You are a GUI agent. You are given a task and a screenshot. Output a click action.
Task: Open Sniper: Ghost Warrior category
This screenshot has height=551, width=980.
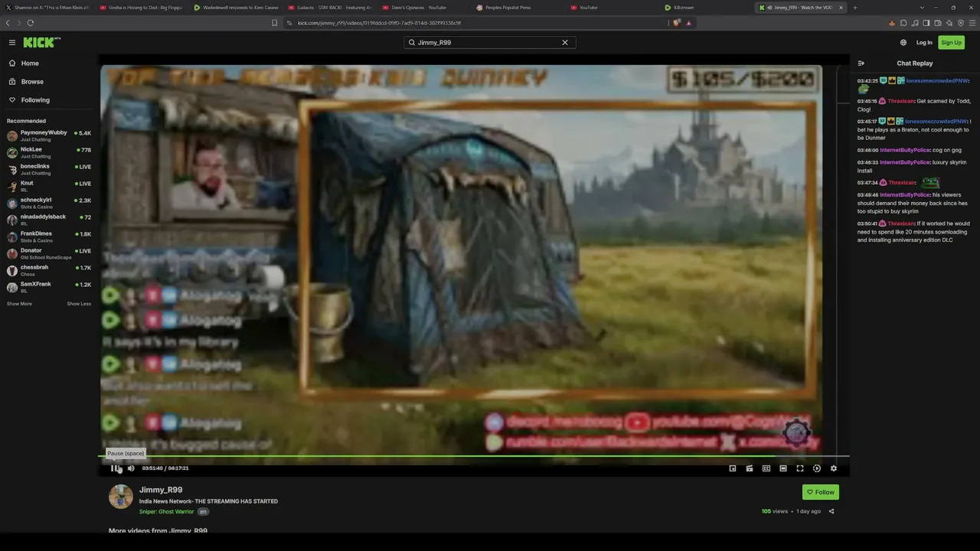tap(167, 511)
